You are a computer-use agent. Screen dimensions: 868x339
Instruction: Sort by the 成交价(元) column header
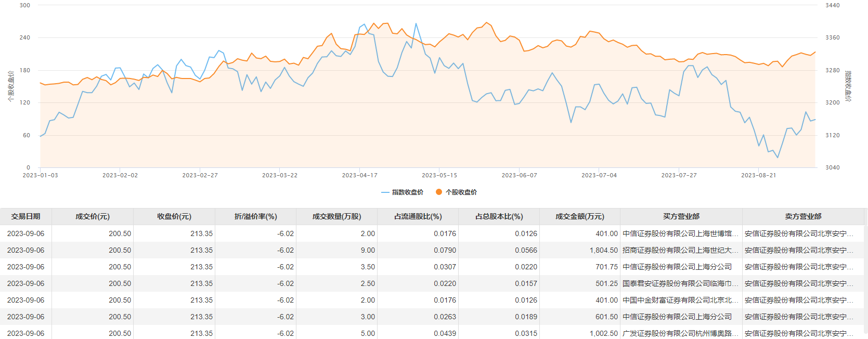click(x=93, y=217)
